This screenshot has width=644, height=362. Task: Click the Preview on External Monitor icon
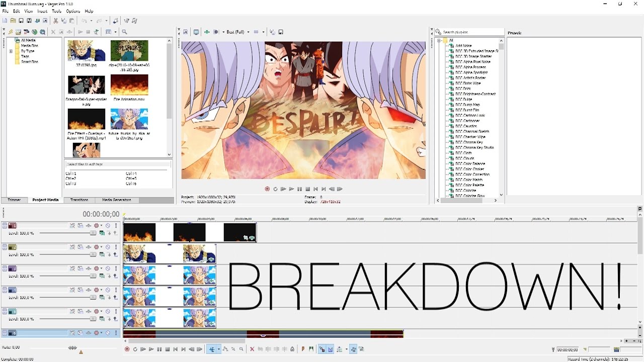[196, 32]
